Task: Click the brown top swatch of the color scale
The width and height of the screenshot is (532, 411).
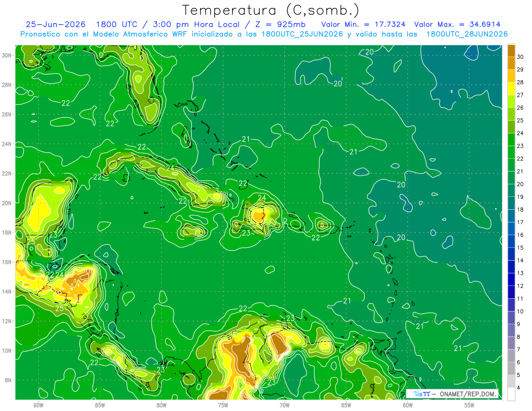Action: point(511,50)
